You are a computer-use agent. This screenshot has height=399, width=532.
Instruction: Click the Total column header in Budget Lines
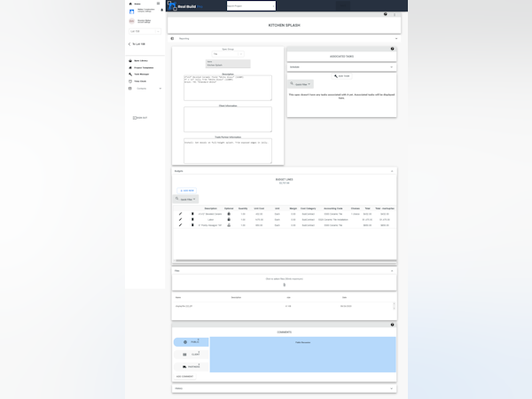(367, 208)
